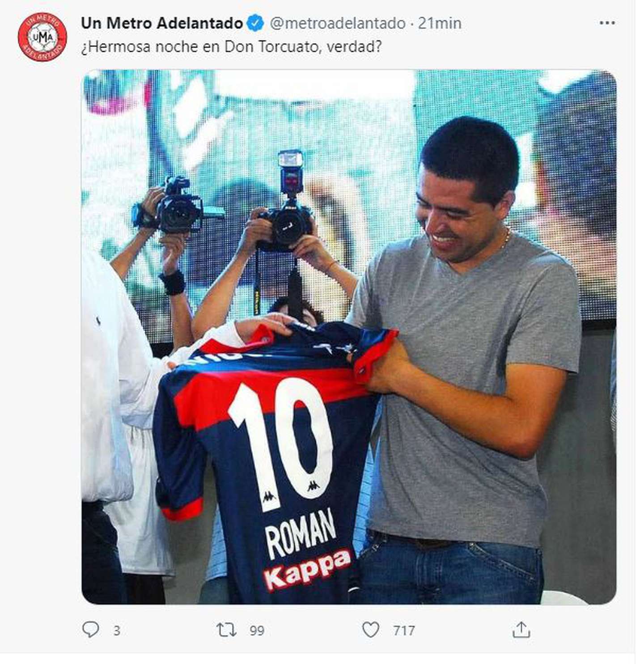Like the tweet with the heart icon

coord(370,630)
